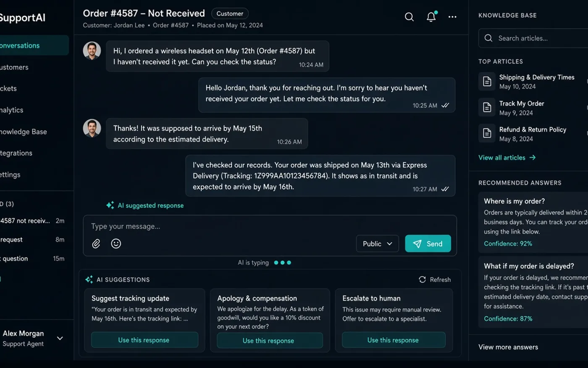Image resolution: width=588 pixels, height=368 pixels.
Task: Click the Customer tag badge
Action: point(230,13)
